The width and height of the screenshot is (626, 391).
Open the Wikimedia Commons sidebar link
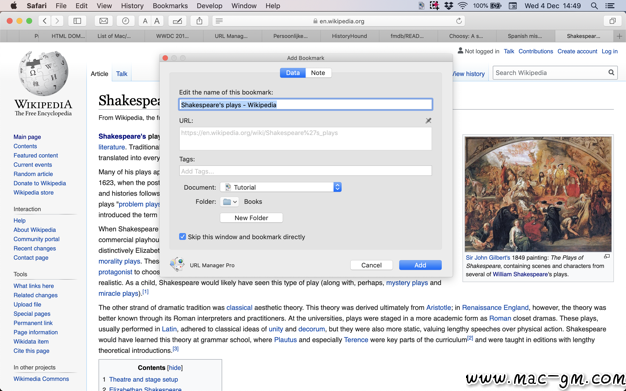pyautogui.click(x=41, y=379)
